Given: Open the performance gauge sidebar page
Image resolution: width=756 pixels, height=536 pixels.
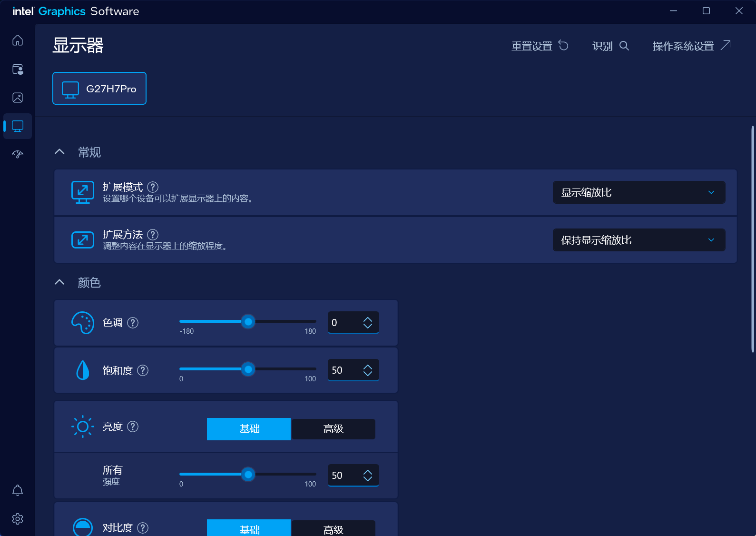Looking at the screenshot, I should tap(18, 154).
